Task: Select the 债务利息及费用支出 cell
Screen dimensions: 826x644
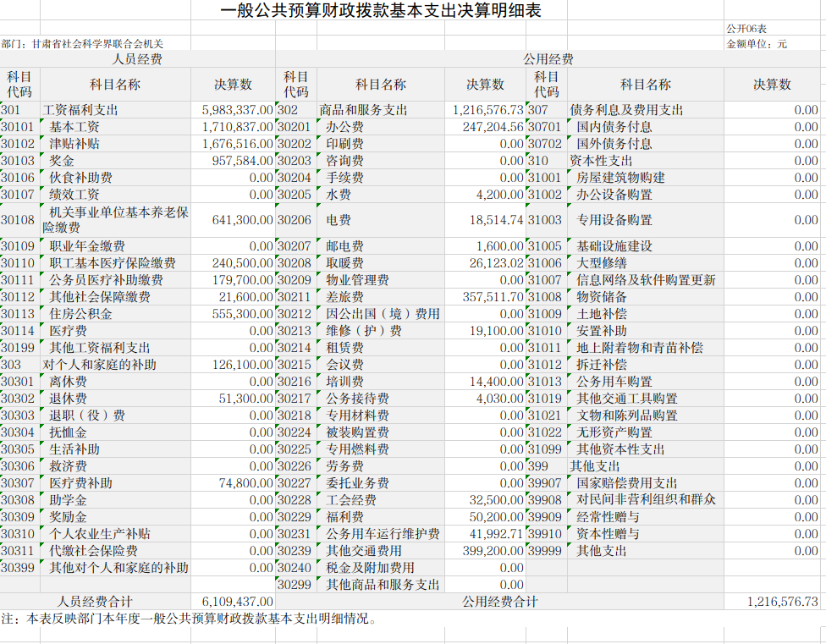Action: [x=646, y=110]
